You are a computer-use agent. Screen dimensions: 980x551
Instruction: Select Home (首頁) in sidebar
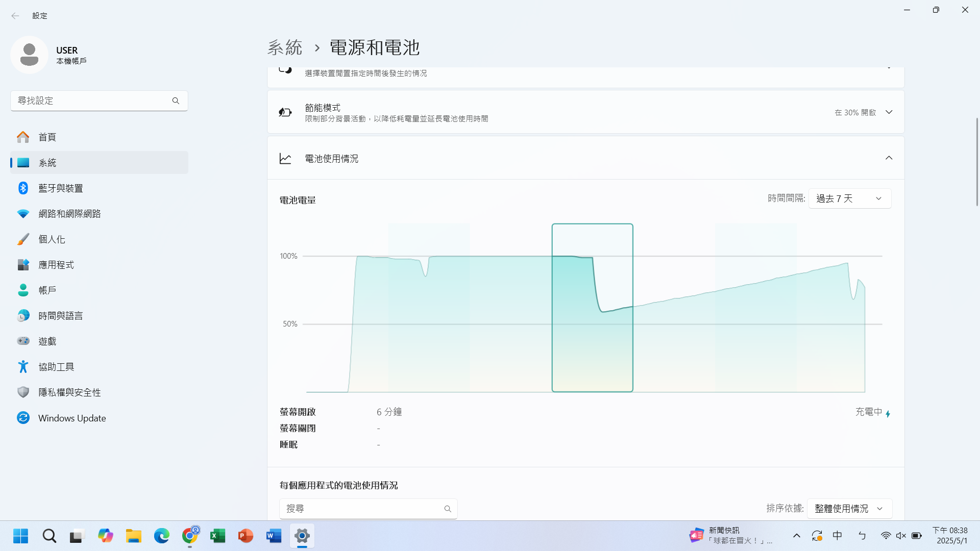coord(47,137)
